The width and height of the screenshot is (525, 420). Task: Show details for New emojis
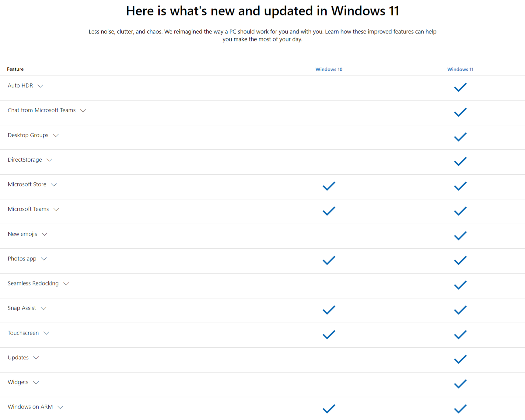[x=44, y=234]
